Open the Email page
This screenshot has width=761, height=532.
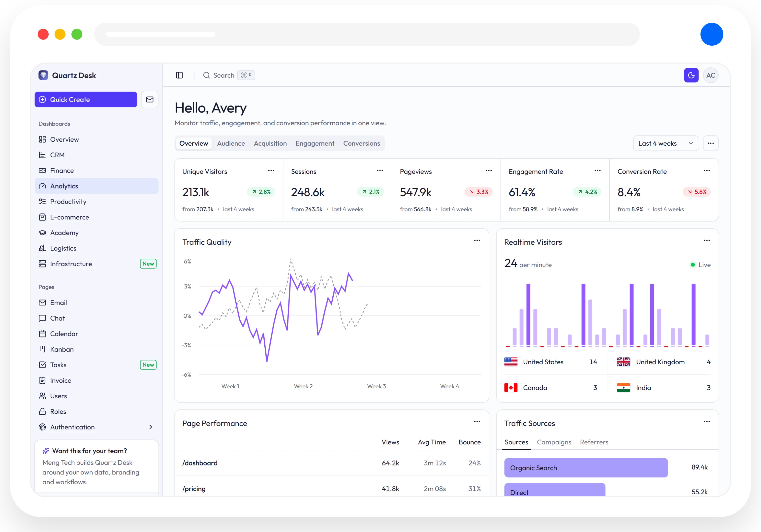96,303
